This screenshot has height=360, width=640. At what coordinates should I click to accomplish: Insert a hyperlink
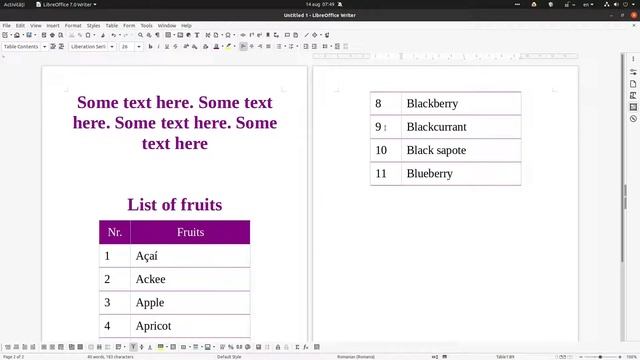(x=243, y=35)
